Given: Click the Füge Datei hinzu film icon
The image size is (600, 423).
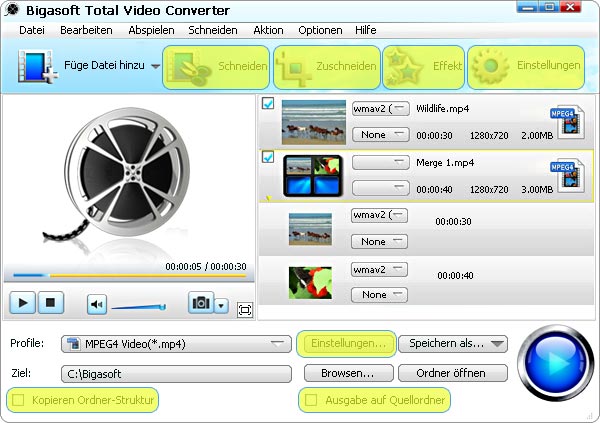Looking at the screenshot, I should 38,66.
